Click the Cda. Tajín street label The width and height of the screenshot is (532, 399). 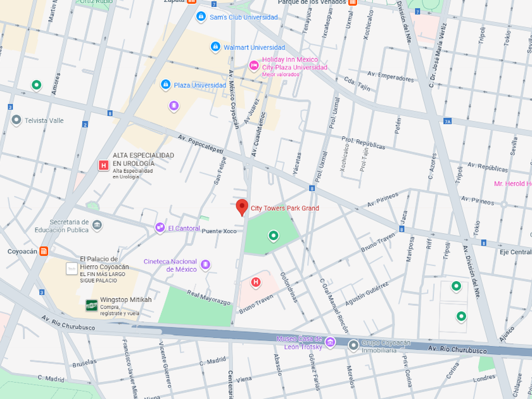tap(357, 84)
